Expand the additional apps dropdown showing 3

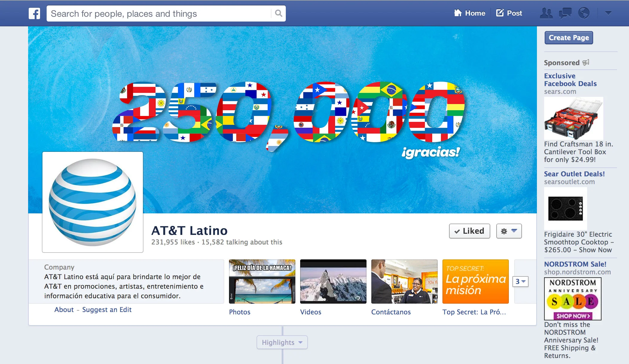(x=520, y=282)
